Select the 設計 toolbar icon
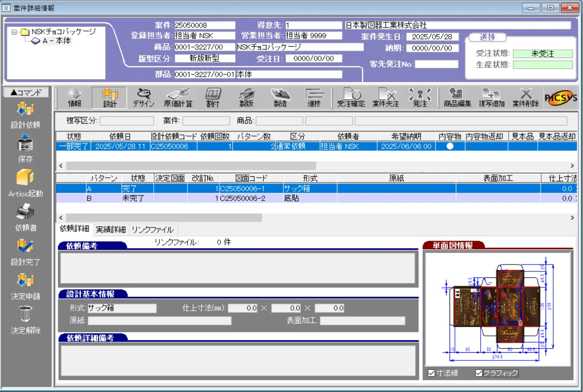This screenshot has width=583, height=392. [x=110, y=96]
